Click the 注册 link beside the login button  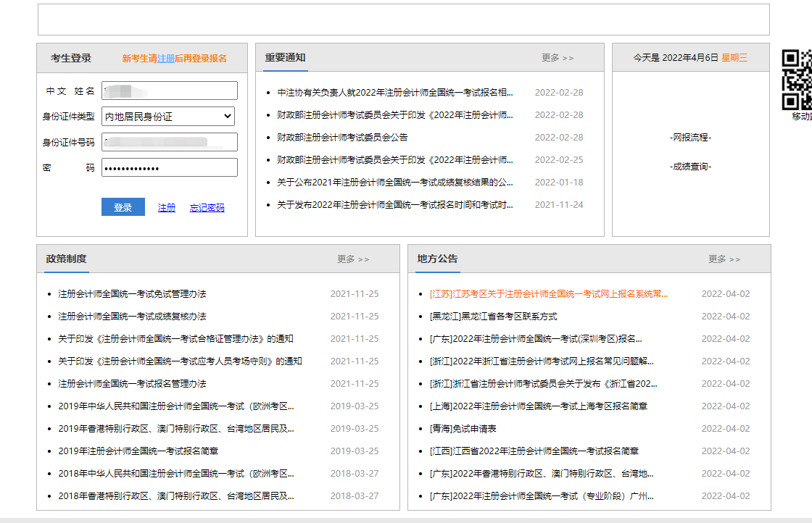pyautogui.click(x=166, y=206)
